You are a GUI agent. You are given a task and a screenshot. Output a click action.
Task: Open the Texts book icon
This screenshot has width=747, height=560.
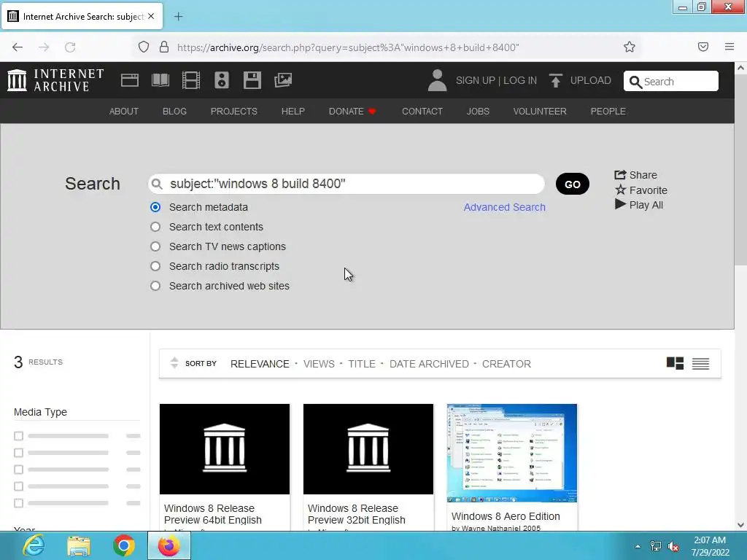pyautogui.click(x=160, y=80)
